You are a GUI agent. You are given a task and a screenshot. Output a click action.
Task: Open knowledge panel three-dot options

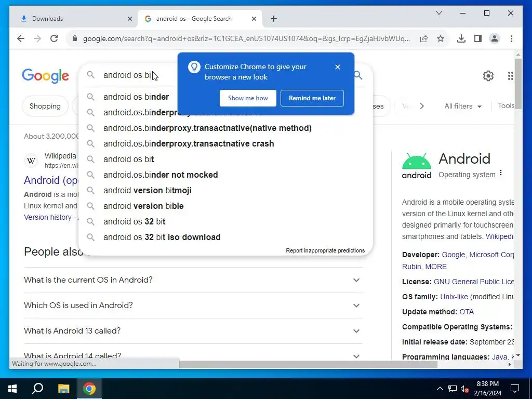(x=501, y=173)
